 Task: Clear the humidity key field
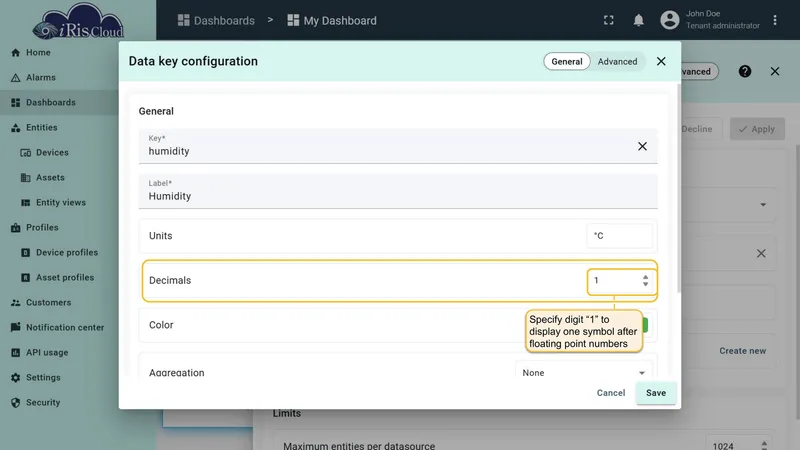pos(642,146)
